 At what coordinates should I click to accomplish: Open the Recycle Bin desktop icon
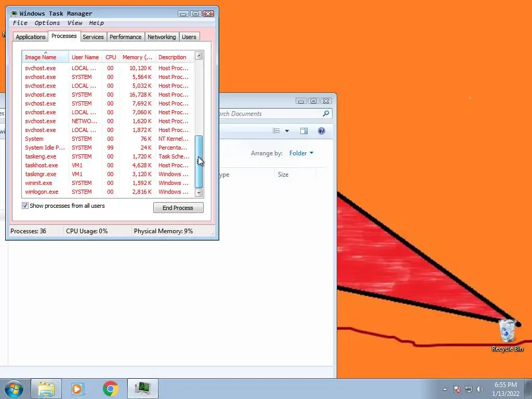click(x=507, y=335)
